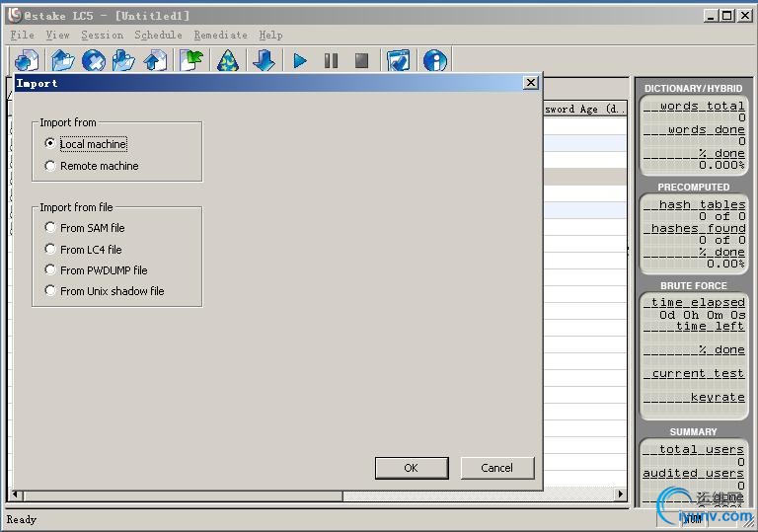Click the horizontal scrollbar thumb

coord(183,495)
